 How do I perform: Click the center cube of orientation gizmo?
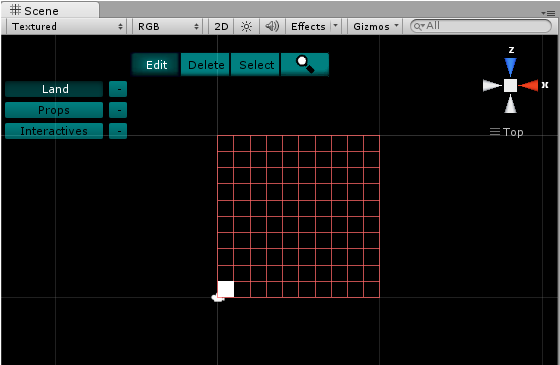(x=510, y=85)
